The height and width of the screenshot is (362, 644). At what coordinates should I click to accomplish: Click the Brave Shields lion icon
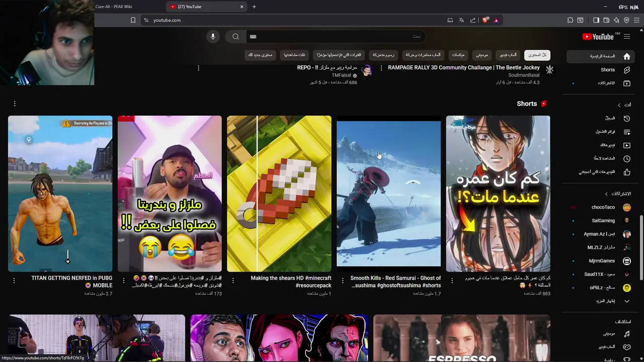tap(486, 20)
